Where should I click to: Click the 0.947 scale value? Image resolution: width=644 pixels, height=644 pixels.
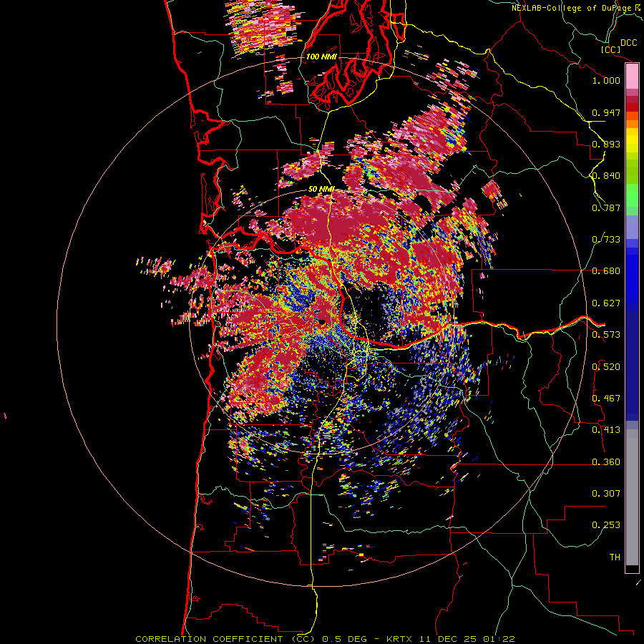606,112
